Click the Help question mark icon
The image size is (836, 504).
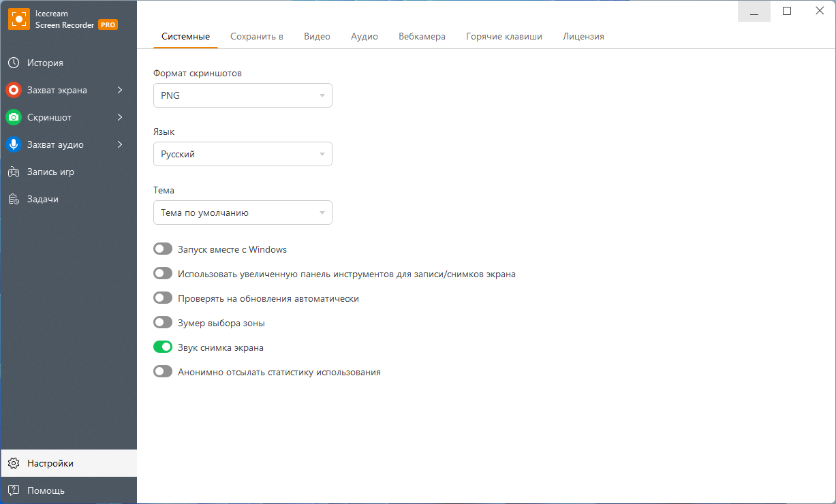click(13, 490)
